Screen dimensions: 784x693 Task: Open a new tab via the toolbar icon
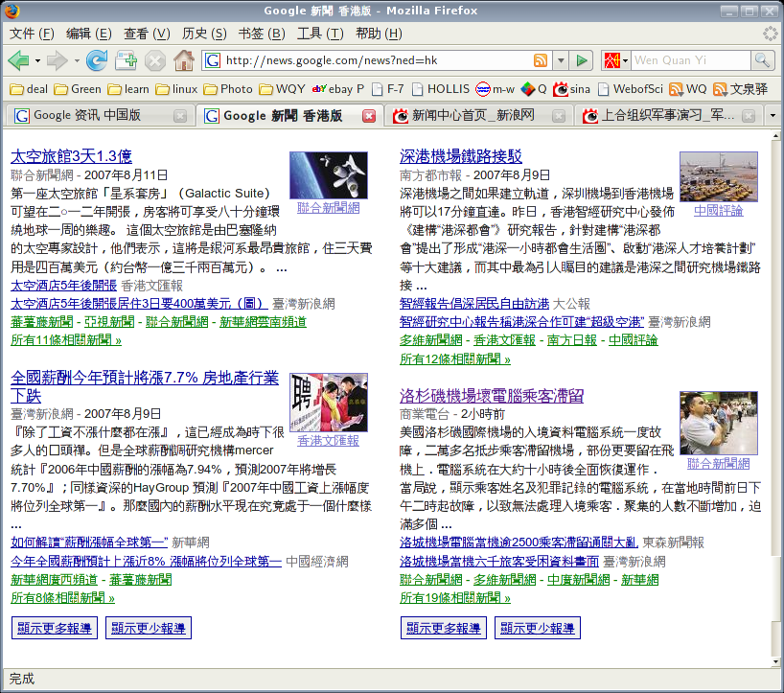(126, 60)
